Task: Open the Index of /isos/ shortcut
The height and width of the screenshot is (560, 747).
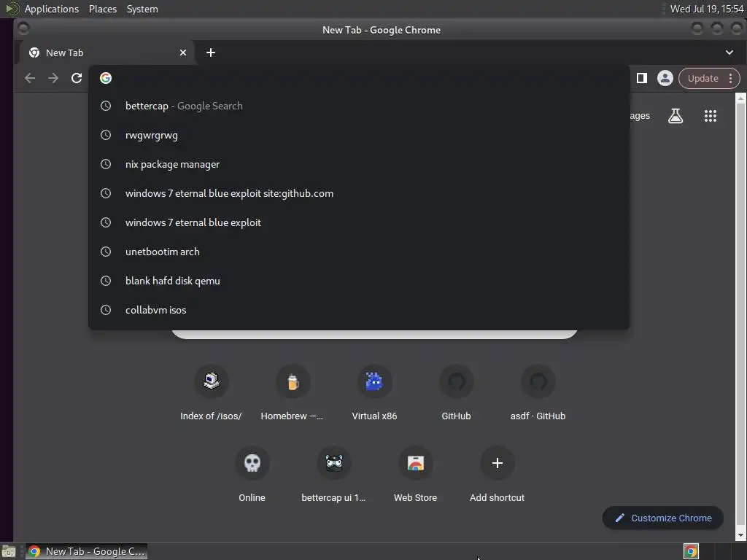Action: [x=211, y=393]
